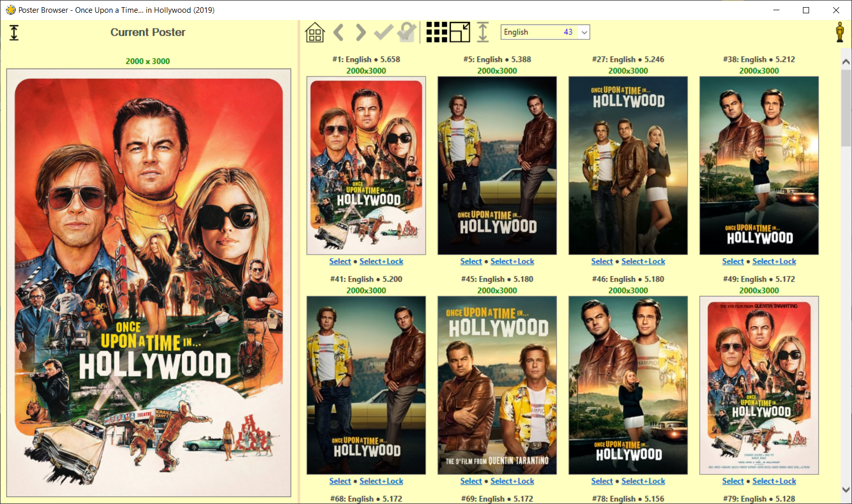Click Select+Lock under poster #27
852x504 pixels.
643,261
